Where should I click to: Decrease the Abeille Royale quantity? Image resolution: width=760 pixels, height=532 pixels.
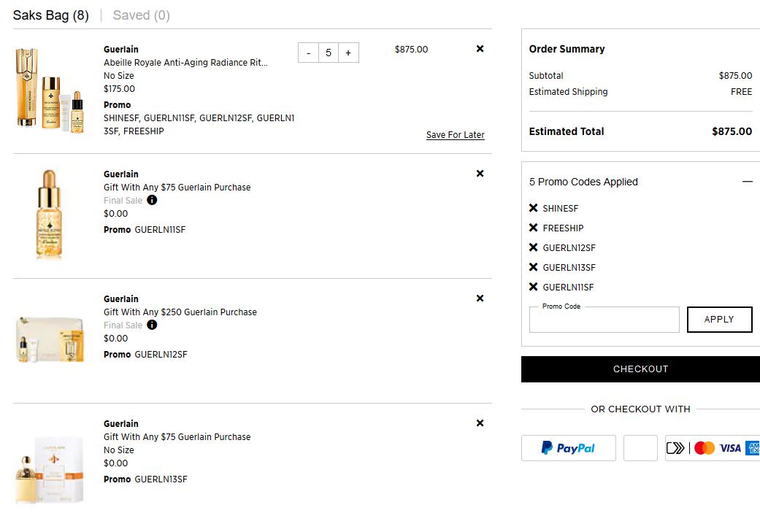(308, 53)
